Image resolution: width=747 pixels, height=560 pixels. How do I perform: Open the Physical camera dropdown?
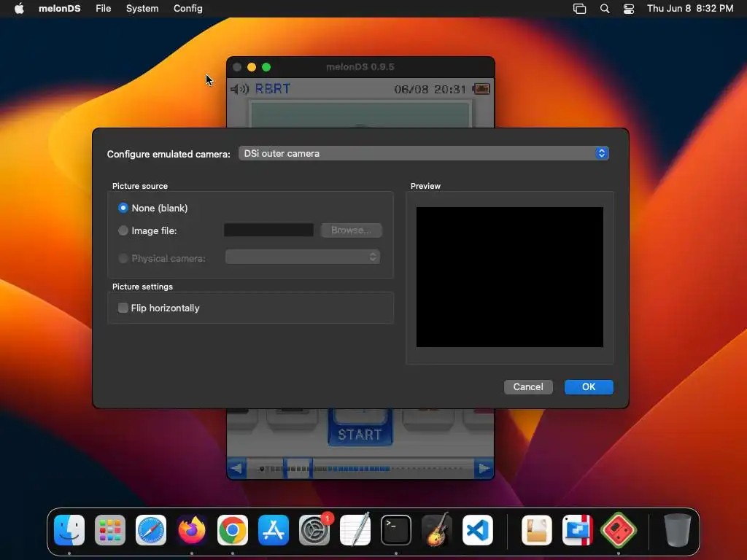(303, 257)
